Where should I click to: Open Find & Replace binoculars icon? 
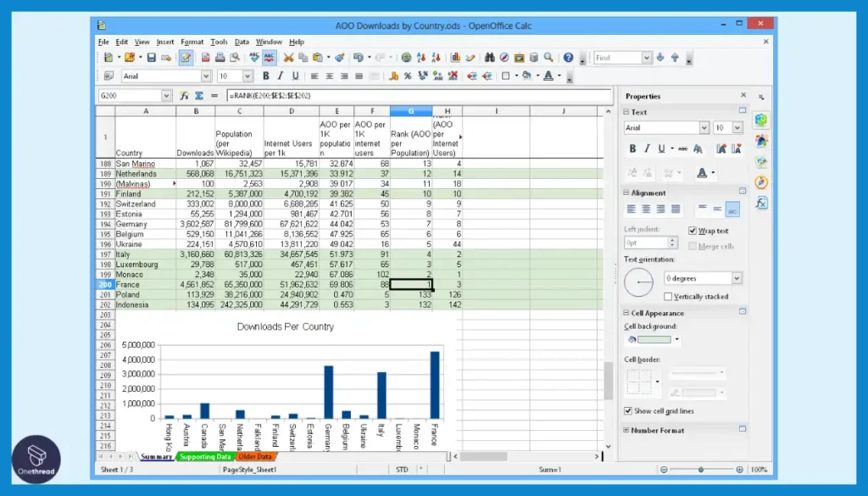pos(489,58)
